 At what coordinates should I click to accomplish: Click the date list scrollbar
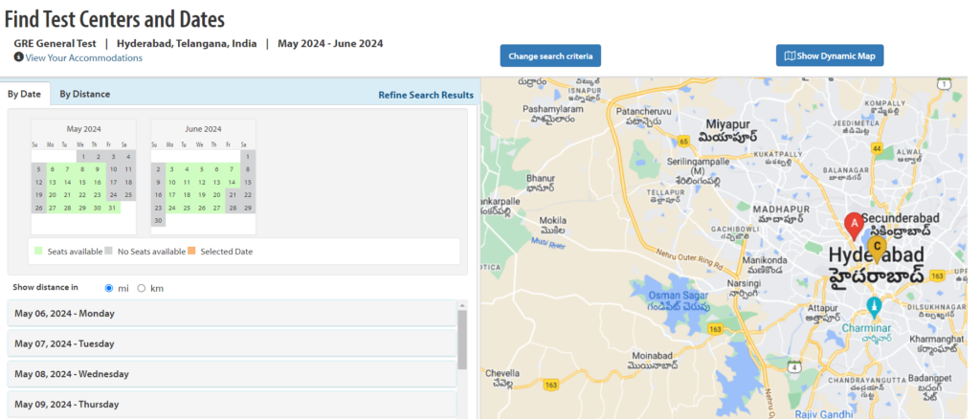click(x=462, y=339)
